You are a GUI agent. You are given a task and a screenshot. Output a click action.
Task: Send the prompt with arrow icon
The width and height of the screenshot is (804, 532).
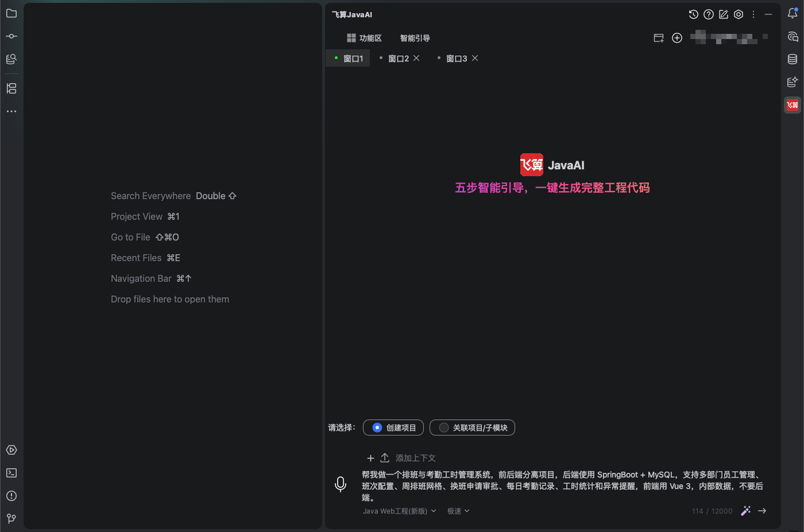tap(762, 511)
